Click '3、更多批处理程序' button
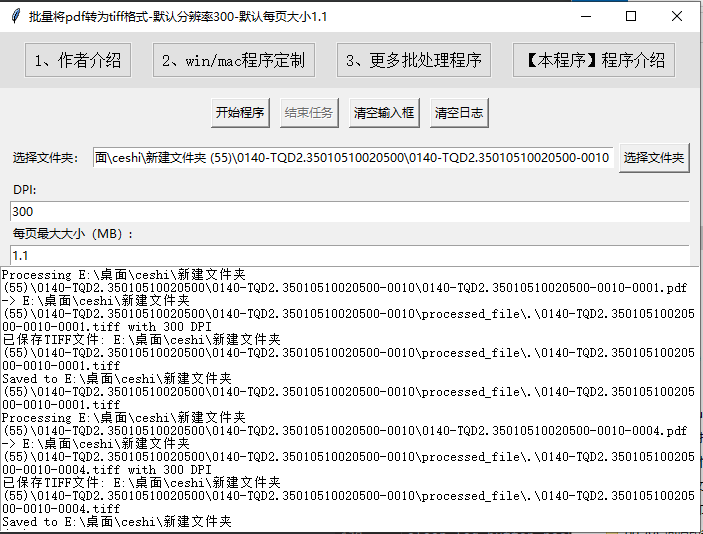 (414, 60)
